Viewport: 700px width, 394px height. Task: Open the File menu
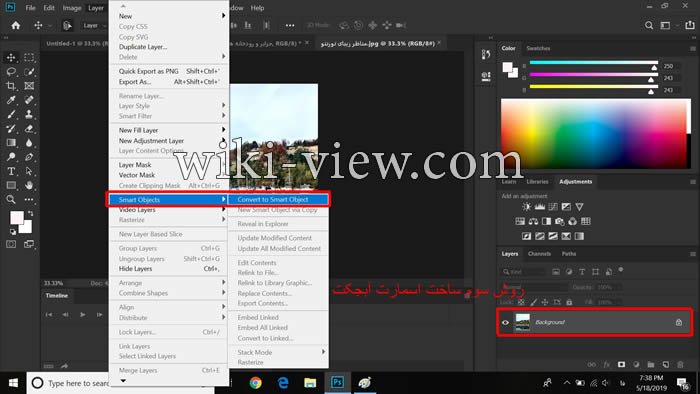(30, 8)
